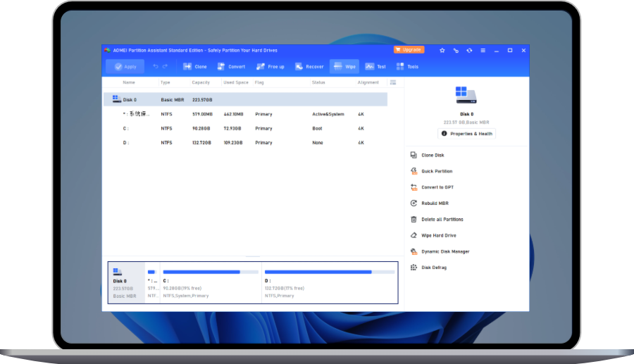
Task: Start Disk Defrag
Action: click(434, 268)
